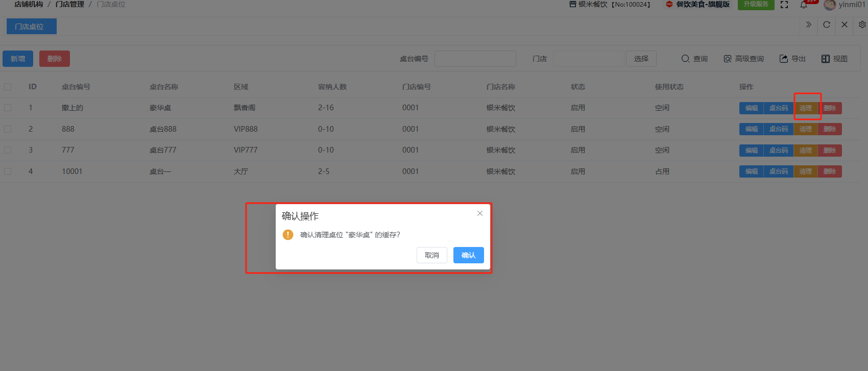868x371 pixels.
Task: Open the settings gear icon
Action: 862,24
